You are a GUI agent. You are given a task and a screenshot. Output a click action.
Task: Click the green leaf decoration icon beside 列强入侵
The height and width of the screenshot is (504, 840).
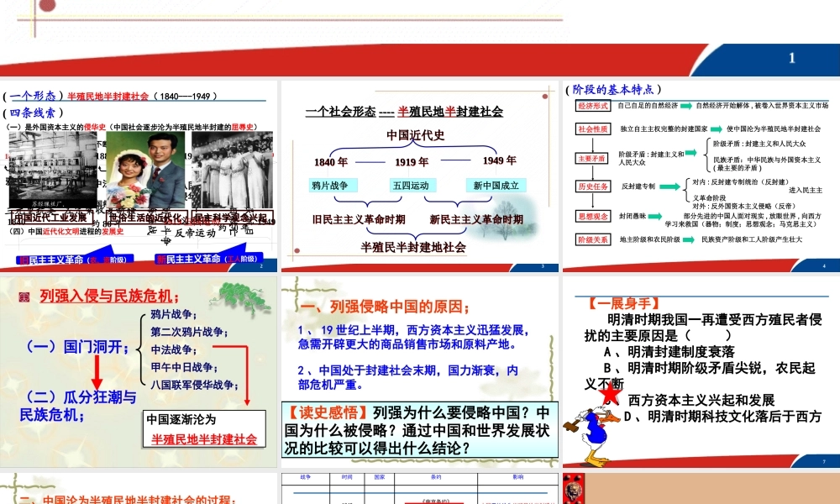239,299
